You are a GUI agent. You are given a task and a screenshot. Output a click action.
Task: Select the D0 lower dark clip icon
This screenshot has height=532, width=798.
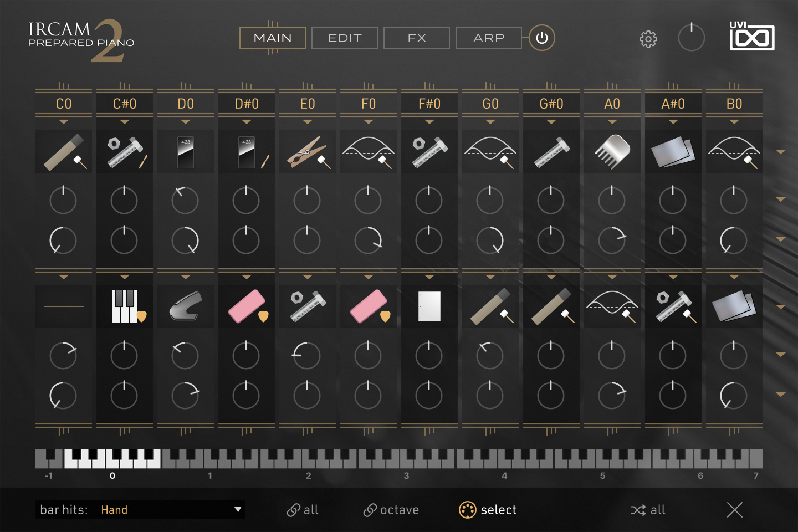click(186, 306)
